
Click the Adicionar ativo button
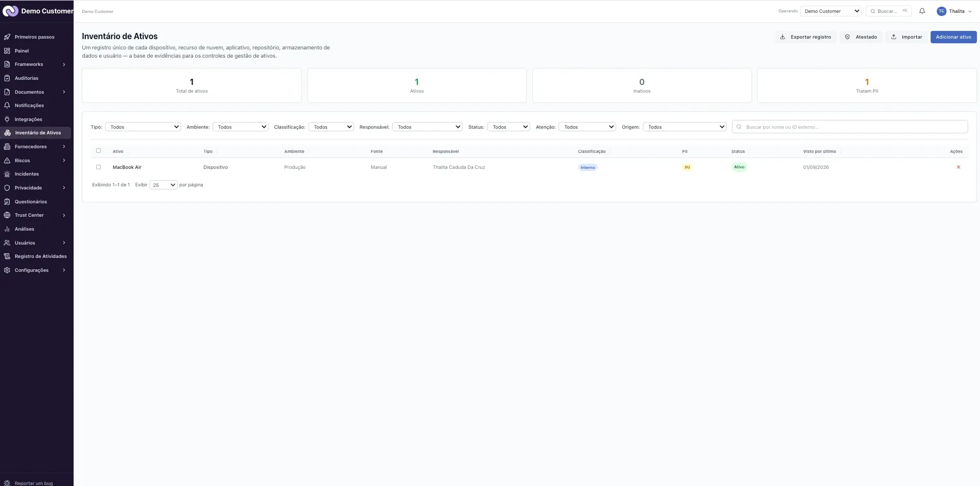pos(953,37)
